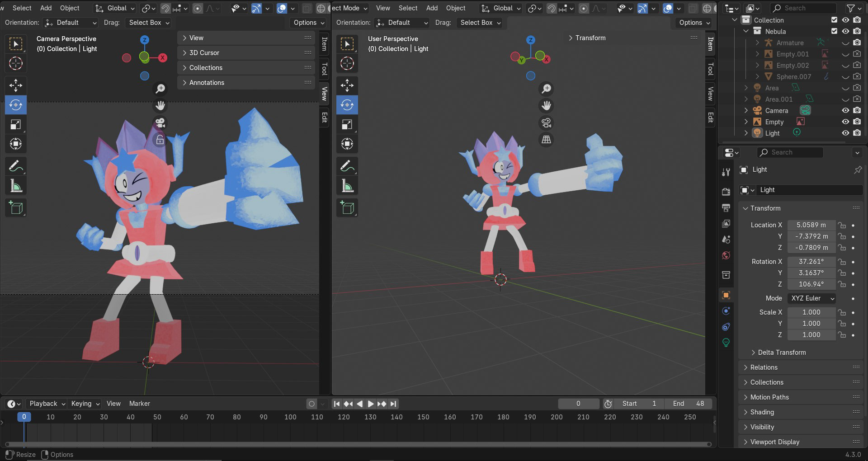
Task: Hide the Empty object in viewport
Action: tap(845, 122)
